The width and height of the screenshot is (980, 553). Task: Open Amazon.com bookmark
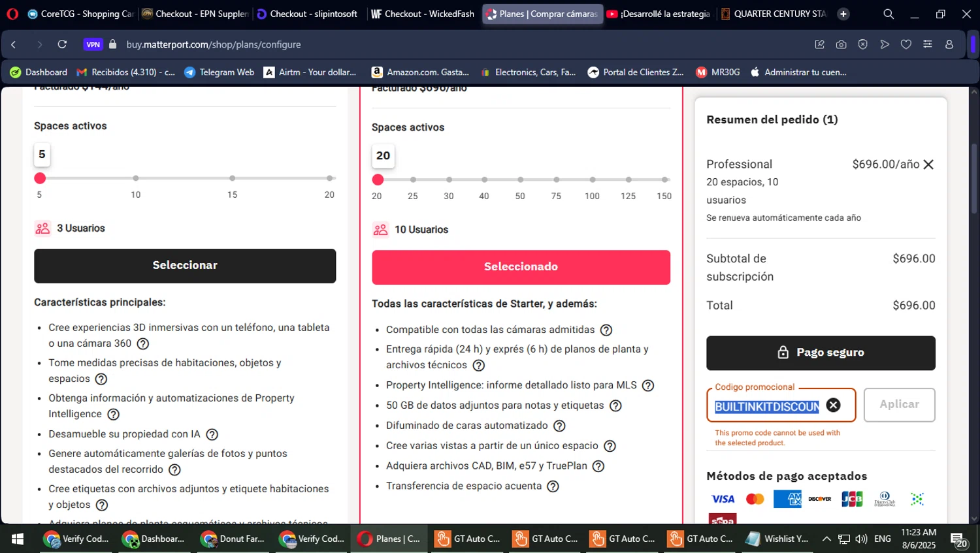click(421, 72)
